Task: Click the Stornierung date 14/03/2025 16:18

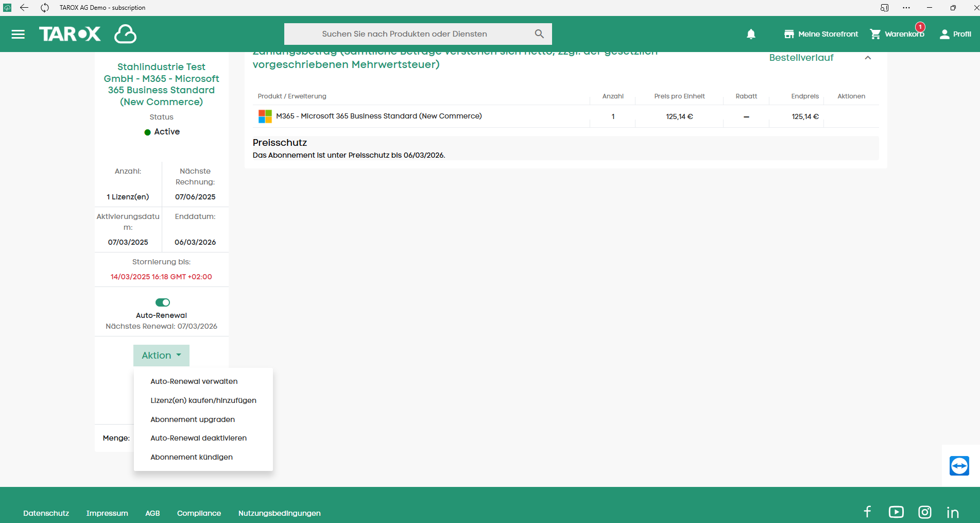Action: (x=161, y=277)
